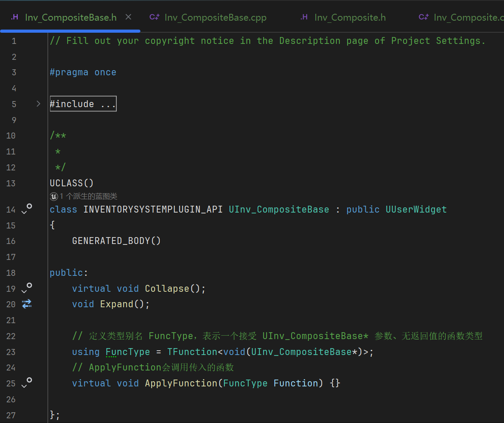Click the copyright comment on line 1
Viewport: 504px width, 423px height.
pos(268,41)
